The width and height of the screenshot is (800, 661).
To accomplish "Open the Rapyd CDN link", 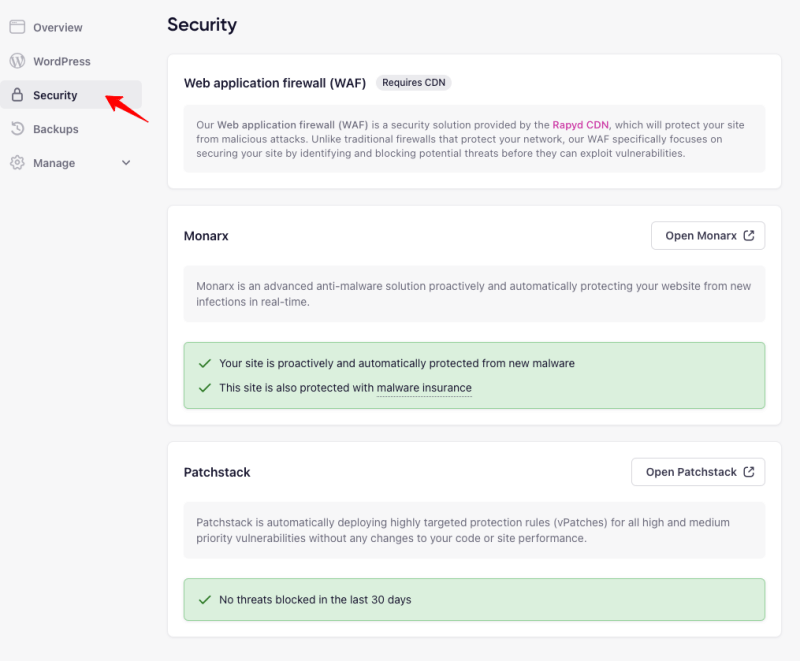I will (580, 125).
